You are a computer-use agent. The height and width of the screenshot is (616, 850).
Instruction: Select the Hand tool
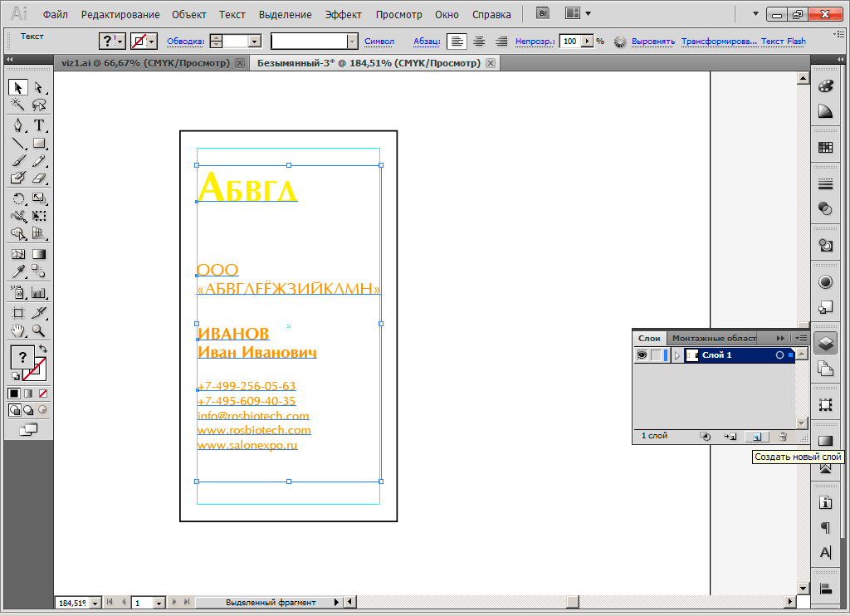(x=18, y=331)
